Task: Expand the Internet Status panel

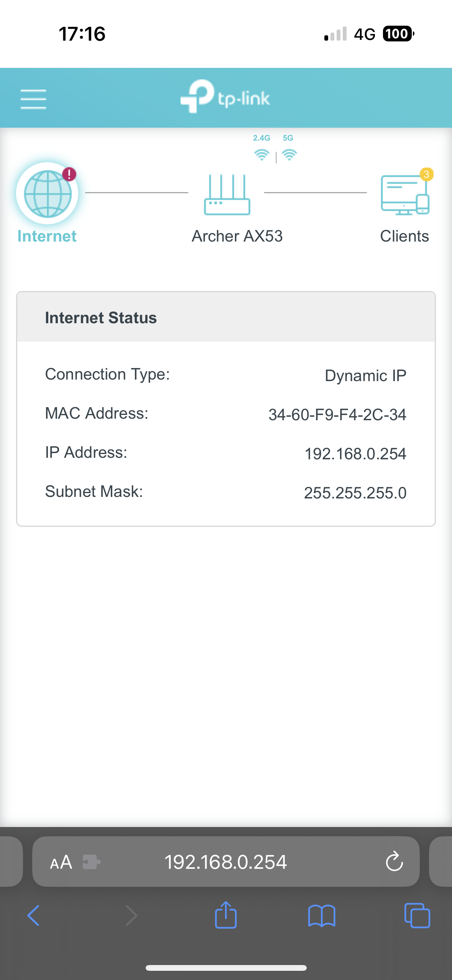Action: [226, 317]
